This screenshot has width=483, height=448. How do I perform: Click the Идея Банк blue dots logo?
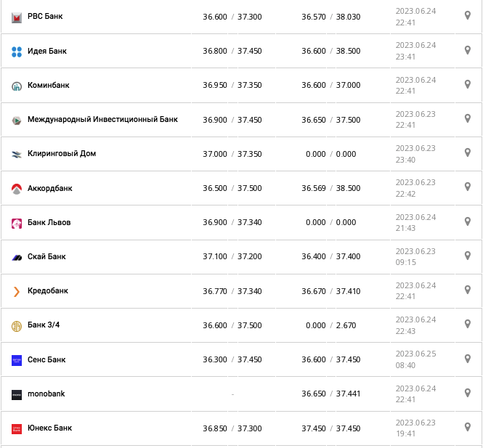click(17, 52)
